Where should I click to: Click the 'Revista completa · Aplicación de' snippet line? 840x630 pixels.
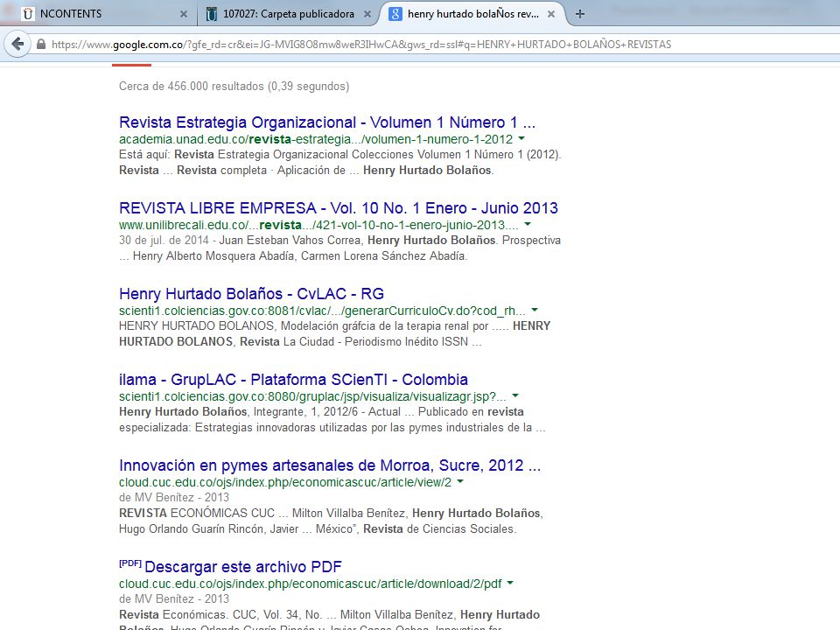(306, 171)
